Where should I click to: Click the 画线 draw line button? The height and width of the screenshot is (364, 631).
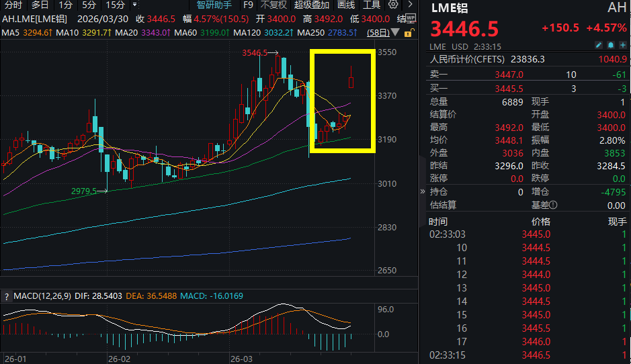pyautogui.click(x=346, y=5)
